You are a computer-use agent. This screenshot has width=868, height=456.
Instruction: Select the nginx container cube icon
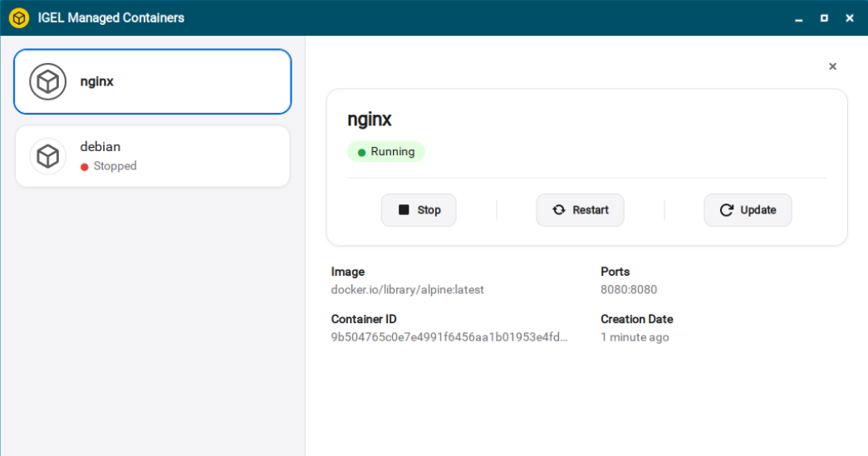47,82
